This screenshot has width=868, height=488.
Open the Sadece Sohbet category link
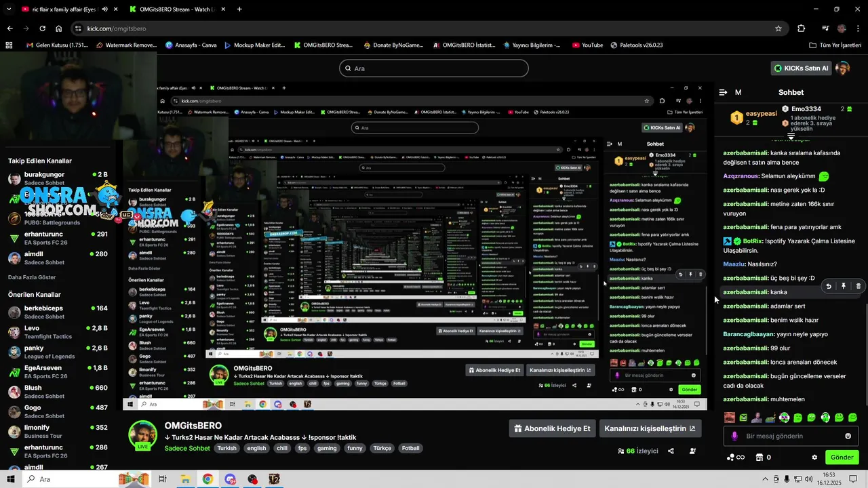click(187, 448)
